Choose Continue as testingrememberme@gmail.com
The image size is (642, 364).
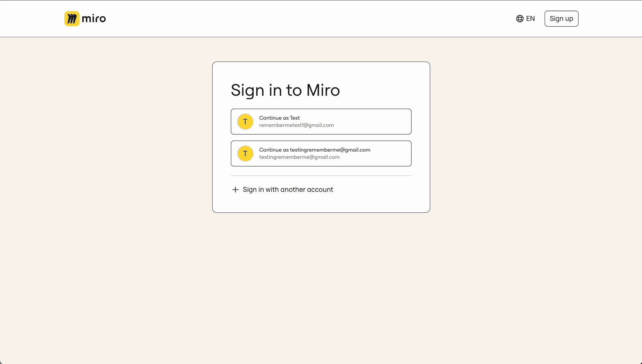315,150
